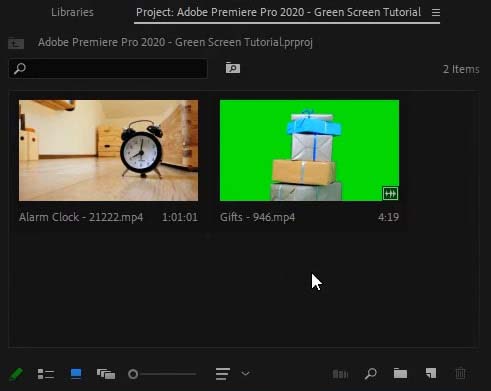Image resolution: width=491 pixels, height=391 pixels.
Task: Select the Alarm Clock video thumbnail
Action: tap(108, 150)
